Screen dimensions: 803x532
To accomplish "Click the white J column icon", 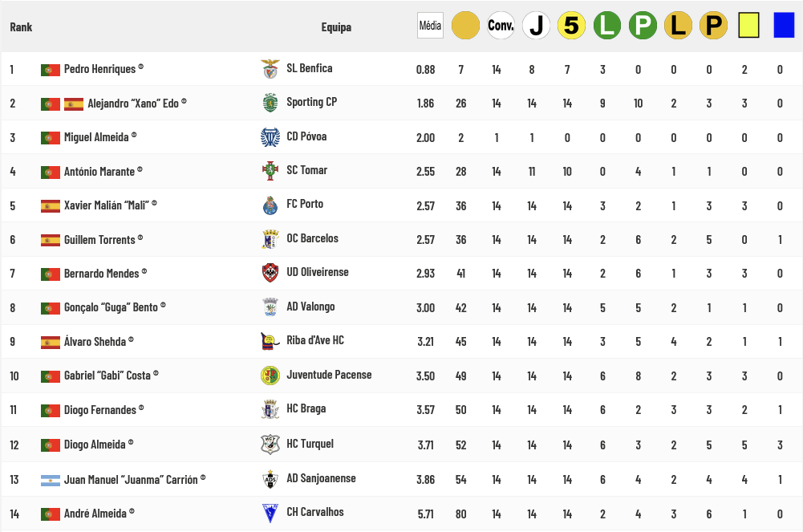I will (536, 26).
